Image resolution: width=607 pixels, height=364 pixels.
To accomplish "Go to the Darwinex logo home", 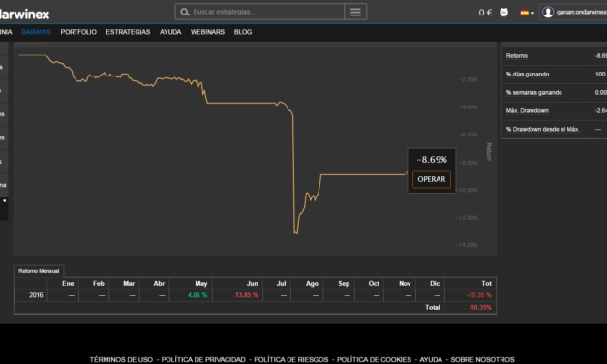I will pyautogui.click(x=24, y=15).
